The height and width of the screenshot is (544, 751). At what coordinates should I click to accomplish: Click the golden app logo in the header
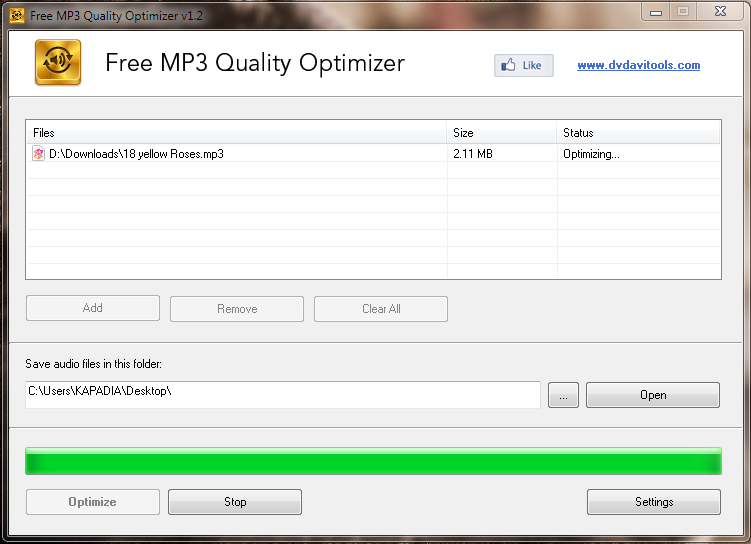[x=58, y=62]
